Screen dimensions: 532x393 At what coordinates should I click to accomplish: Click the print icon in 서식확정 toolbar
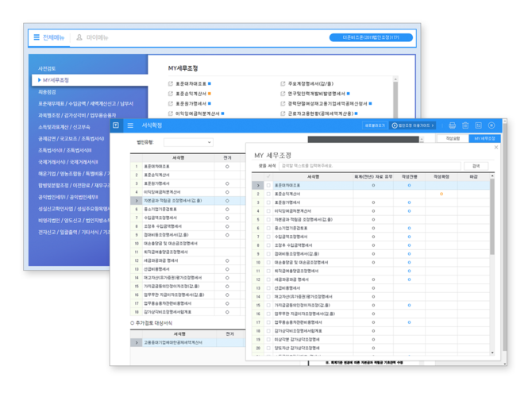[453, 125]
